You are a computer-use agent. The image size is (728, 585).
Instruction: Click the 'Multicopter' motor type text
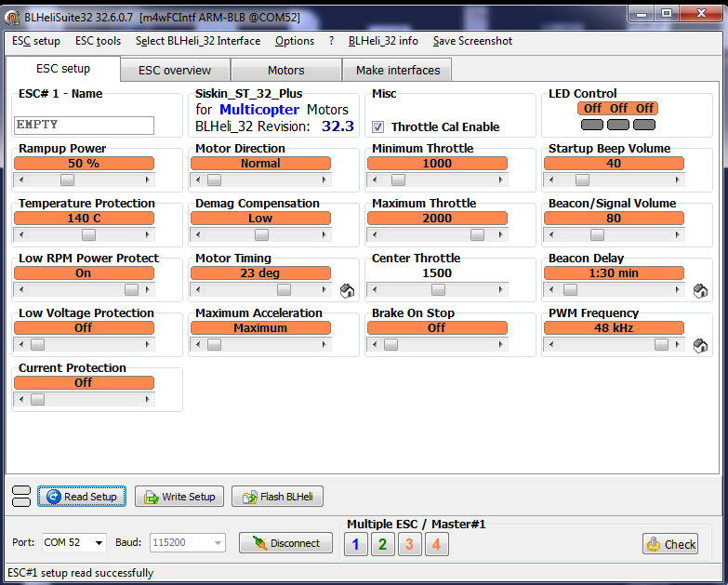click(x=259, y=109)
